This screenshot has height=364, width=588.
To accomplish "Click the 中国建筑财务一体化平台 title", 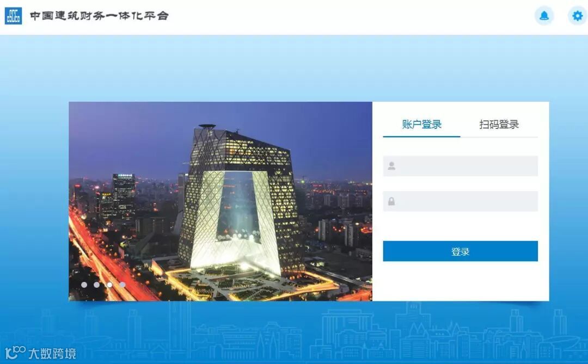I will (x=100, y=16).
